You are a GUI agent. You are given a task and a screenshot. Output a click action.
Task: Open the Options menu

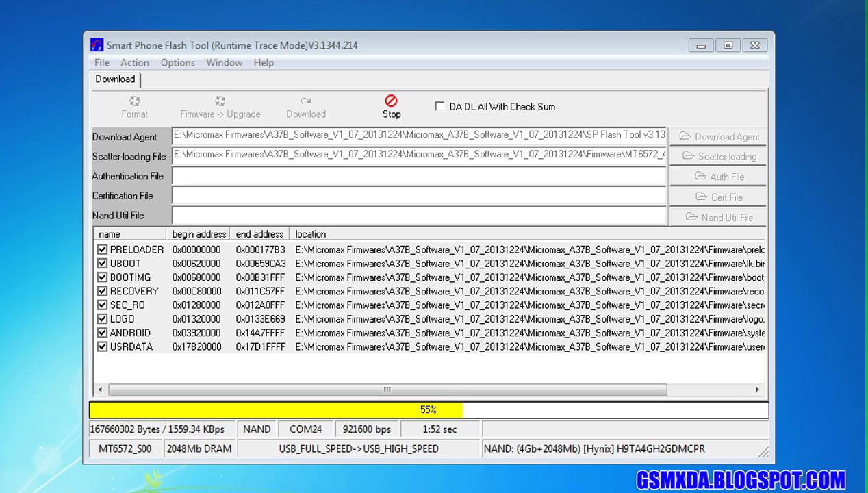pyautogui.click(x=178, y=62)
